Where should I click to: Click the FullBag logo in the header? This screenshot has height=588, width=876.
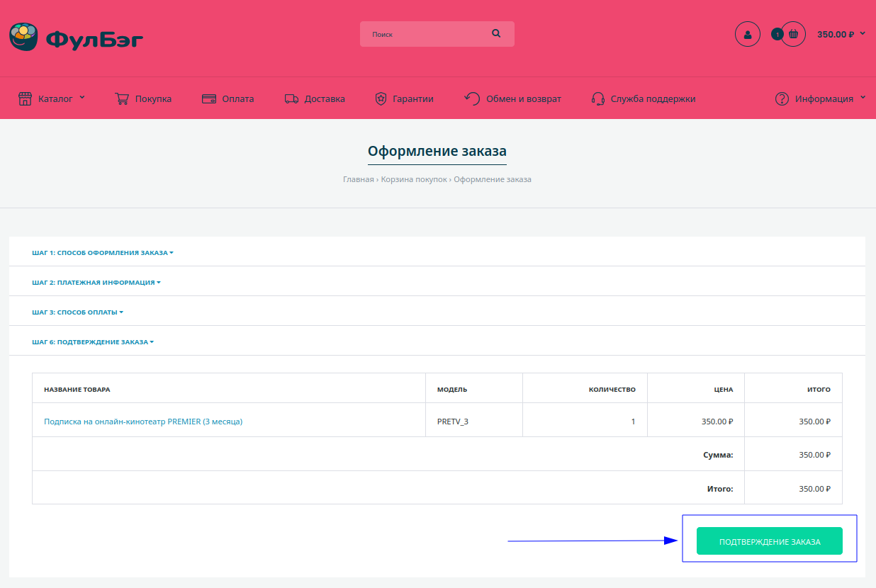pyautogui.click(x=76, y=37)
